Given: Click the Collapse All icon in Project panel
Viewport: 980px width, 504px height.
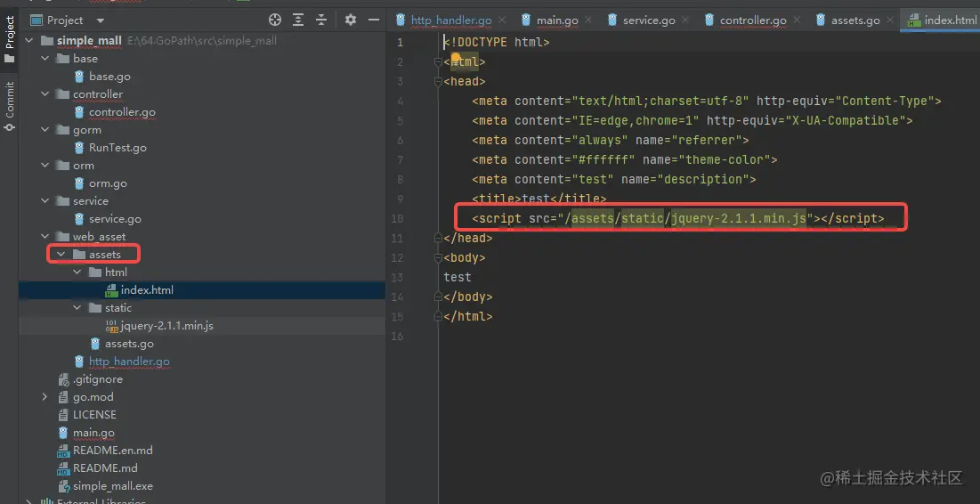Looking at the screenshot, I should pos(321,20).
